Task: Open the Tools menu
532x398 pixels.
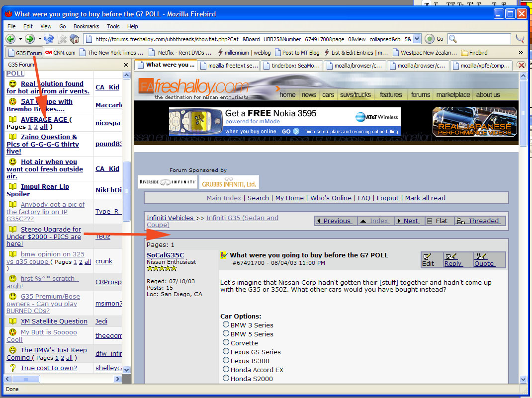Action: 113,26
